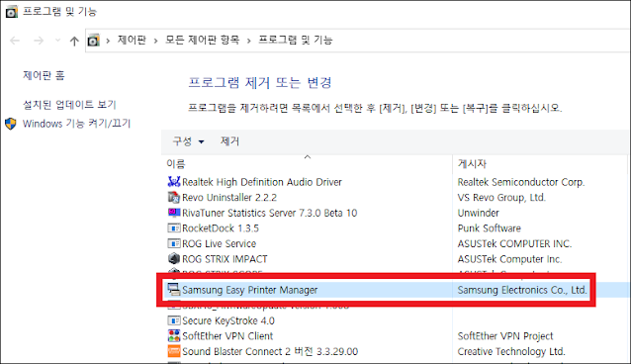
Task: Expand chevron after control panel icon
Action: coord(108,41)
